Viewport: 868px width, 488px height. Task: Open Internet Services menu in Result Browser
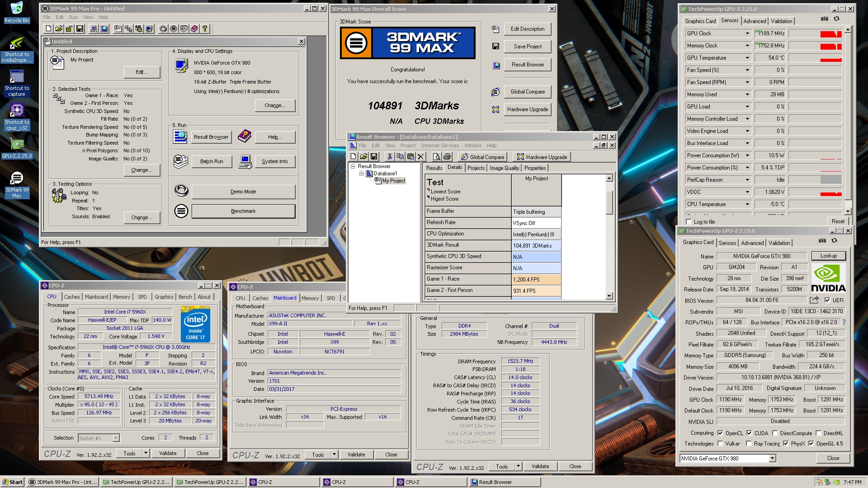click(x=440, y=145)
